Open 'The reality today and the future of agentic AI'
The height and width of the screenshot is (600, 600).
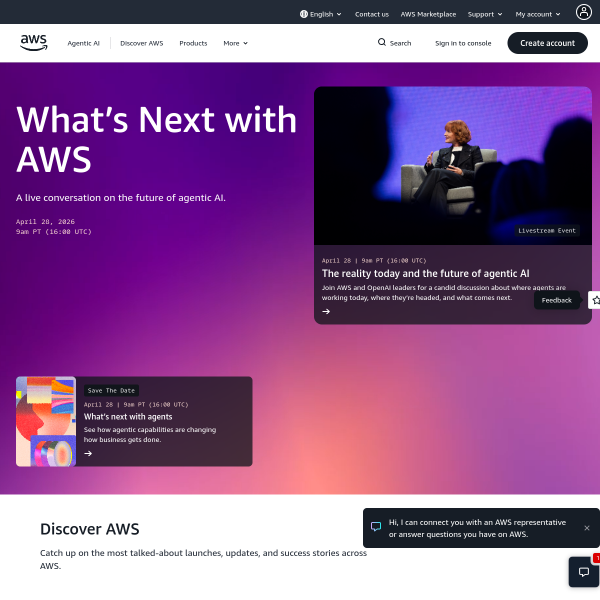point(426,273)
